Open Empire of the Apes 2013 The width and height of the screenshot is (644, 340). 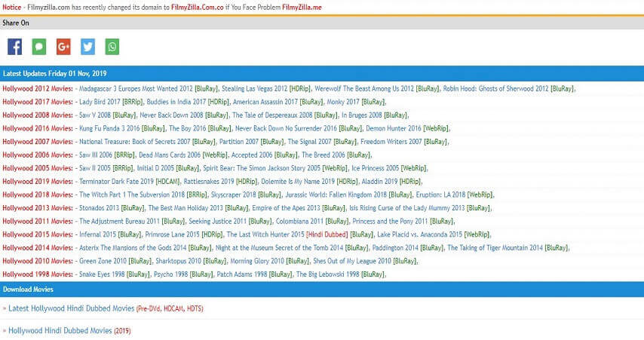click(299, 208)
